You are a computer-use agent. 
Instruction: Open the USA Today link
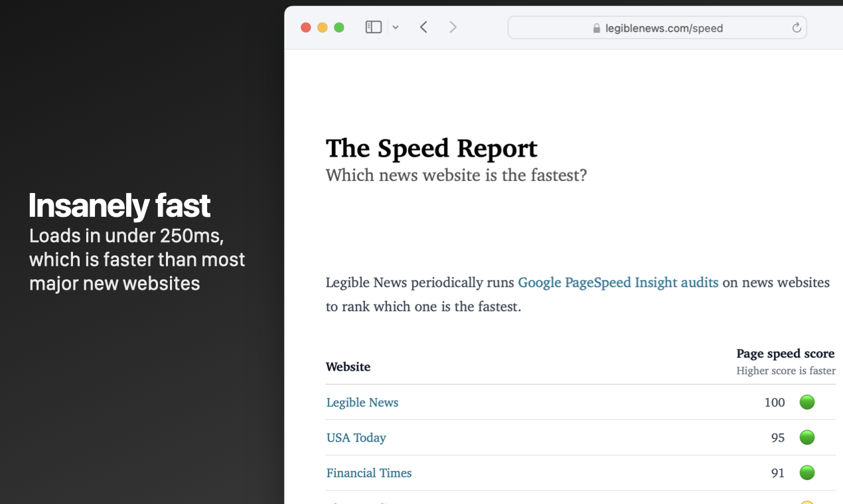(356, 438)
